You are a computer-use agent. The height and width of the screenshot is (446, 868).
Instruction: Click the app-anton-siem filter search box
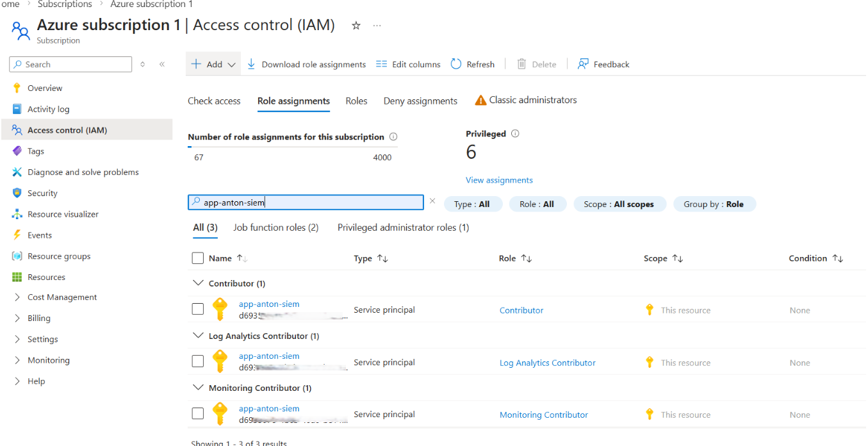(x=306, y=202)
